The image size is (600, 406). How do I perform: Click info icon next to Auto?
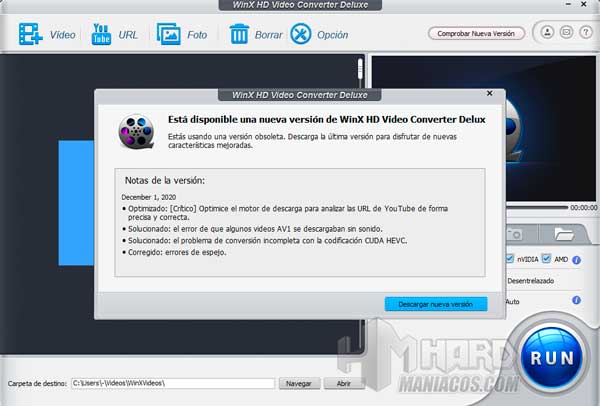pos(576,300)
